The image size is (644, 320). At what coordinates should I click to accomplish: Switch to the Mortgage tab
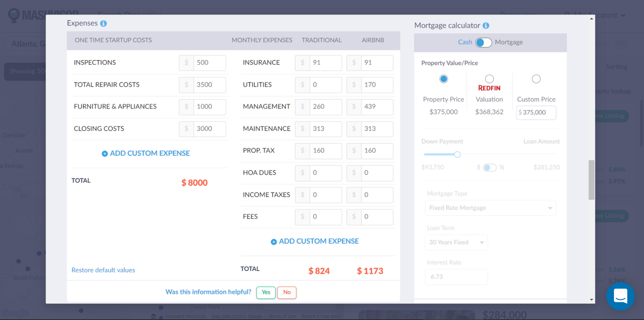(x=509, y=42)
